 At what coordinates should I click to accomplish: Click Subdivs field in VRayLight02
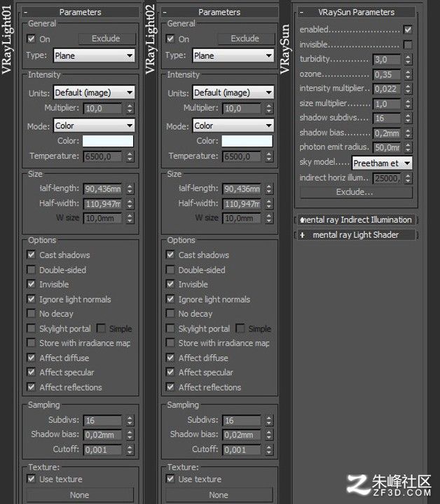242,421
